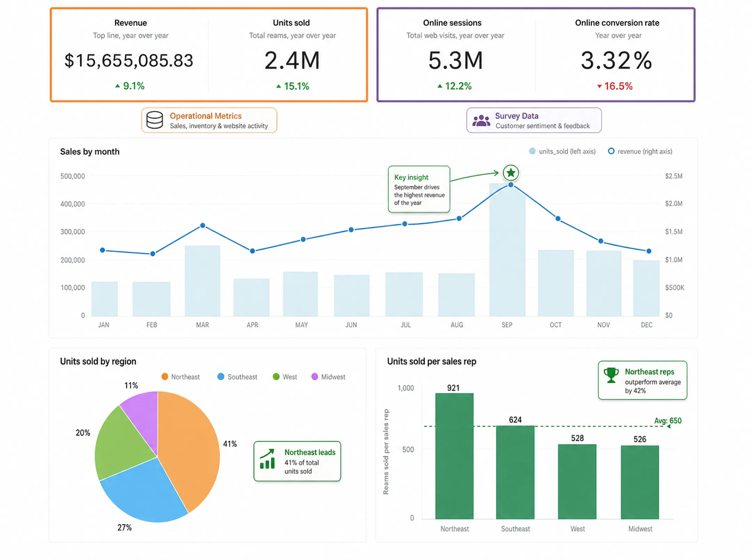The height and width of the screenshot is (560, 752).
Task: Open the Operational Metrics badge
Action: (x=209, y=120)
